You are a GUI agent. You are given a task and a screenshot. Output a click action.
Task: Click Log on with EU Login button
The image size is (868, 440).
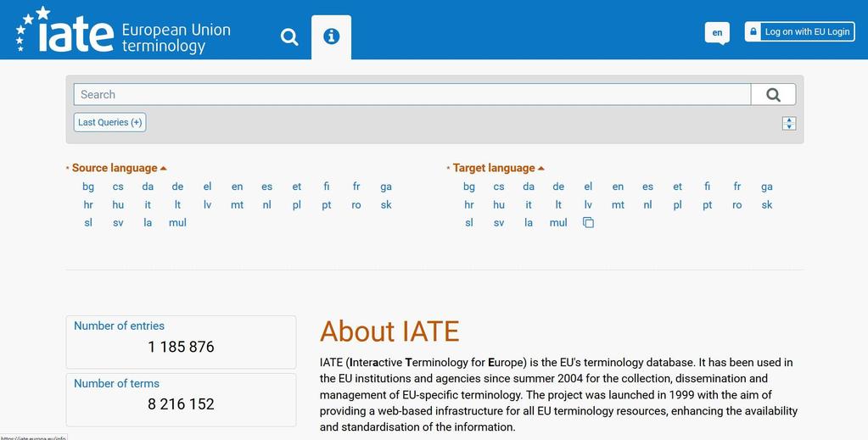(799, 31)
